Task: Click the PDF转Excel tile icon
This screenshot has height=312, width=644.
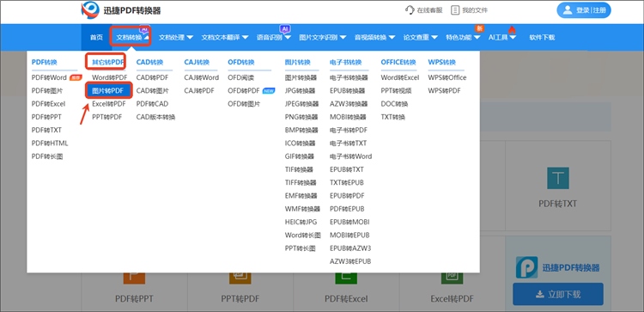Action: coord(346,278)
